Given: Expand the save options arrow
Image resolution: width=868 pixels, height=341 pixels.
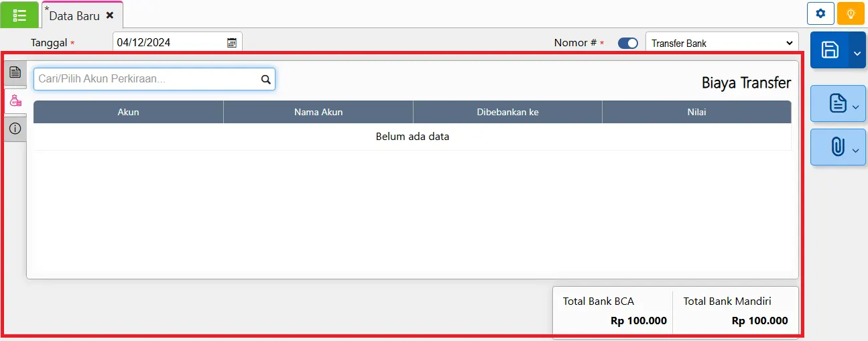Looking at the screenshot, I should pyautogui.click(x=857, y=50).
